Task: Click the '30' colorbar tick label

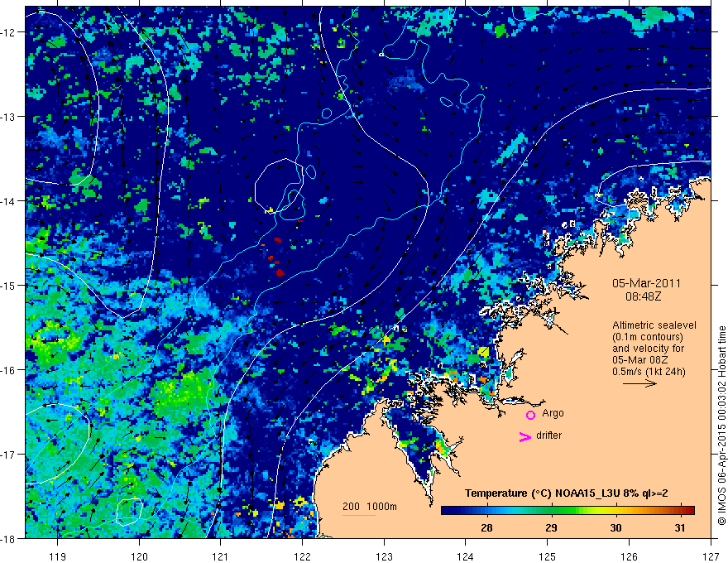Action: click(615, 527)
